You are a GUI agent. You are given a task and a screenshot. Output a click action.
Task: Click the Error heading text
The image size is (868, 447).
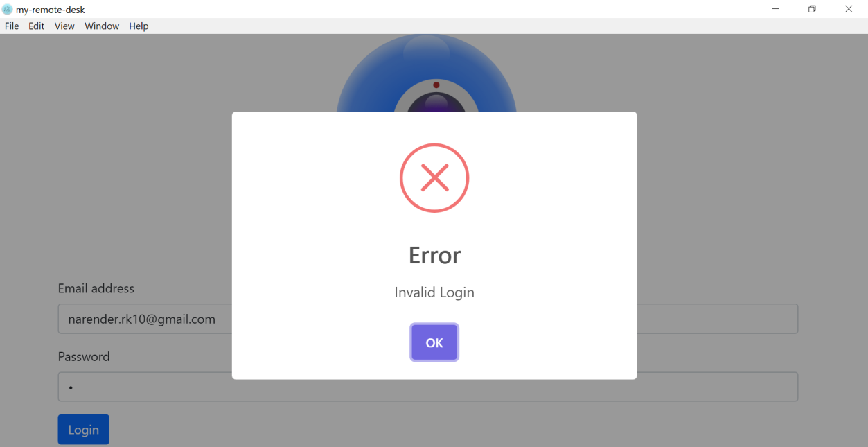click(x=434, y=256)
